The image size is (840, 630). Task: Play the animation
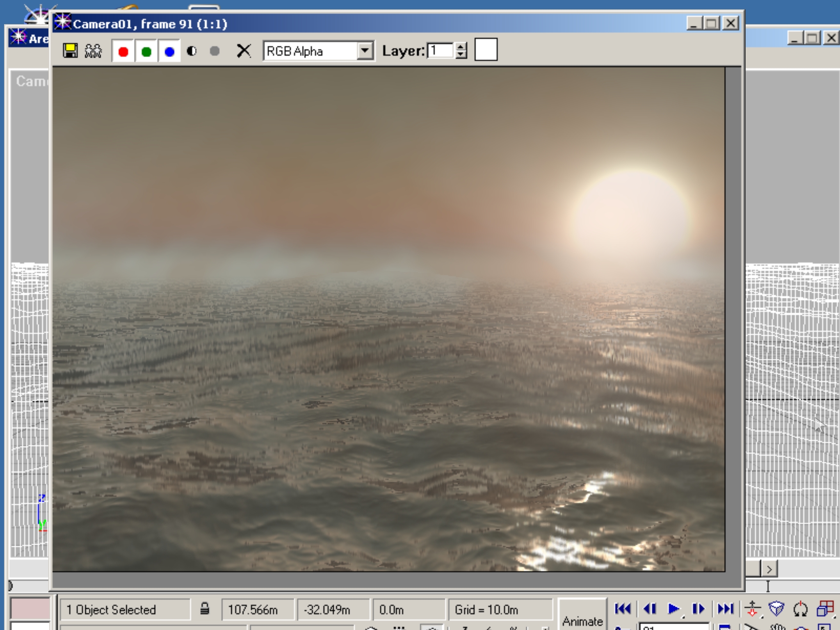[673, 609]
